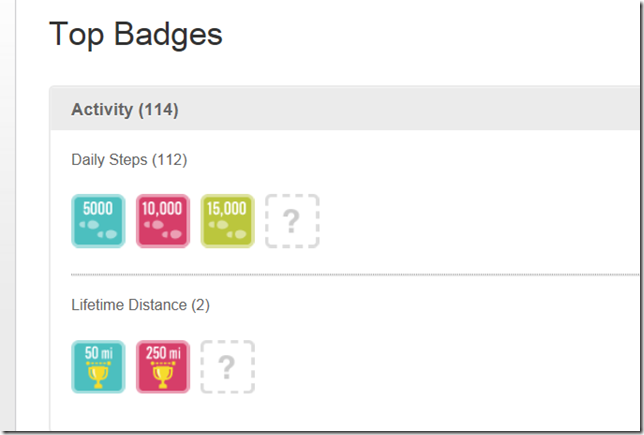Viewport: 644px width, 435px height.
Task: Click the trophy on the 250 mi badge
Action: point(162,376)
